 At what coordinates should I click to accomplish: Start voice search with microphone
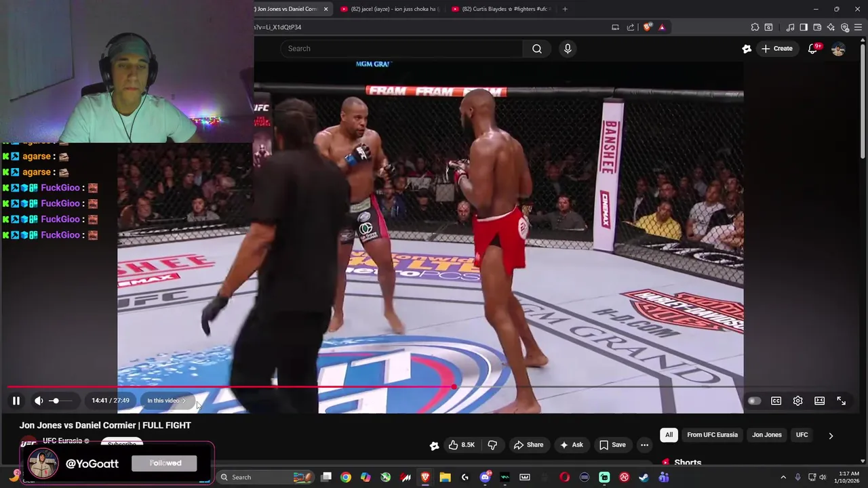tap(568, 49)
